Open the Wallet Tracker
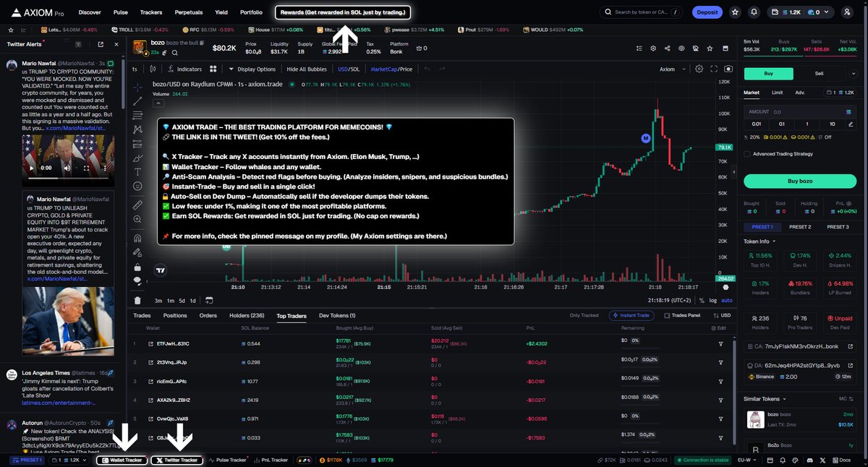This screenshot has width=868, height=467. (x=122, y=460)
